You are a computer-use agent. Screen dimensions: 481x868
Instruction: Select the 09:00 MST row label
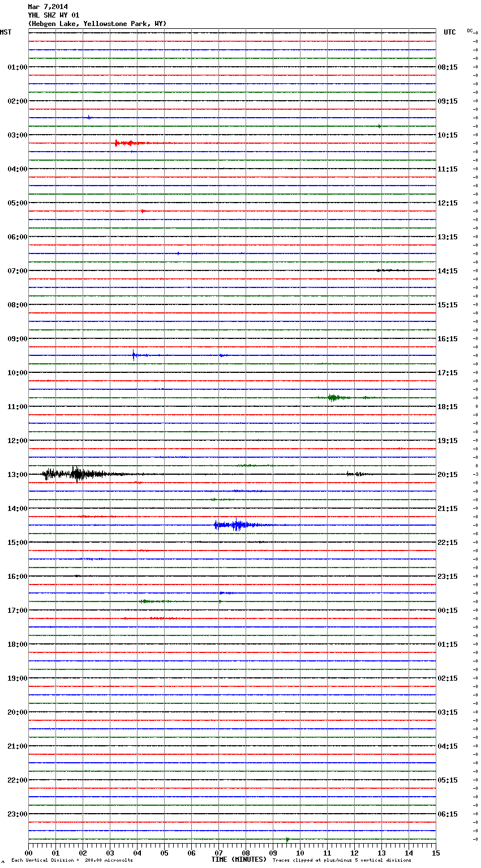point(18,339)
